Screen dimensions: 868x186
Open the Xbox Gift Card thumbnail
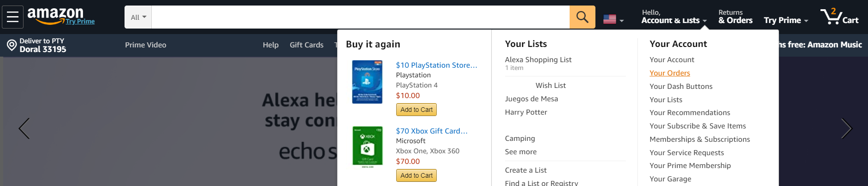point(368,146)
